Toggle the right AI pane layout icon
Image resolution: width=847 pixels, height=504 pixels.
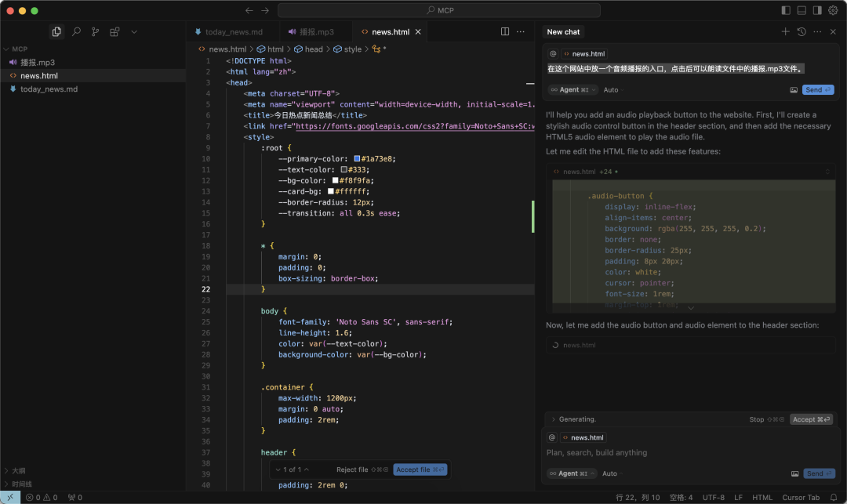click(817, 10)
